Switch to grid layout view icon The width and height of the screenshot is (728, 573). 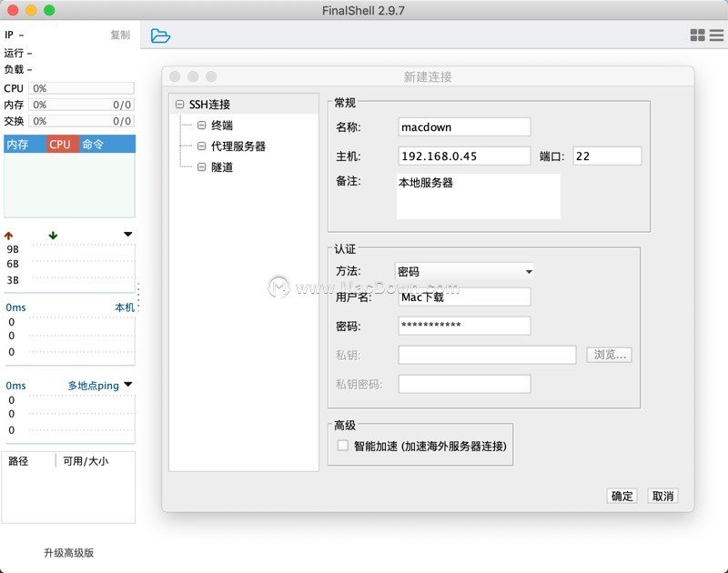(697, 35)
